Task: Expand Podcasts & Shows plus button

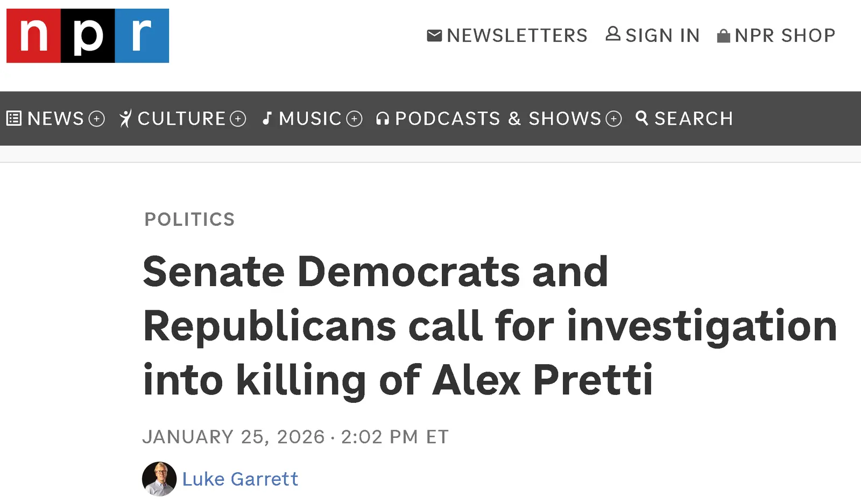Action: point(613,118)
